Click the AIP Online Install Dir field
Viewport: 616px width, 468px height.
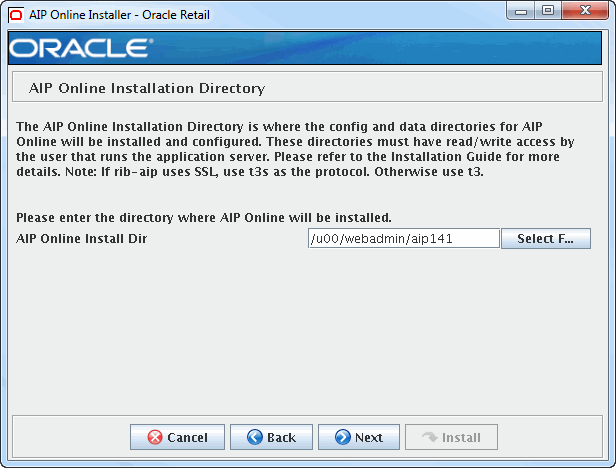point(404,239)
